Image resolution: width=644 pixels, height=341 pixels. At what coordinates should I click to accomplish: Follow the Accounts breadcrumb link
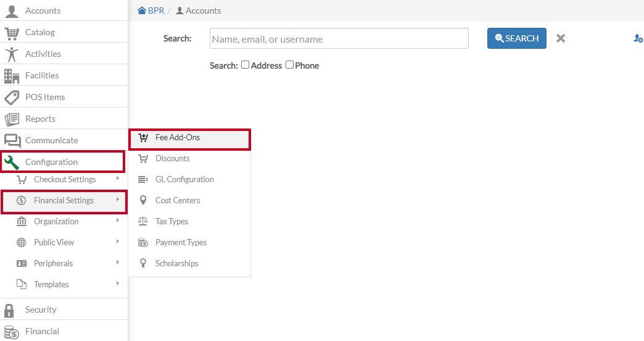point(203,11)
